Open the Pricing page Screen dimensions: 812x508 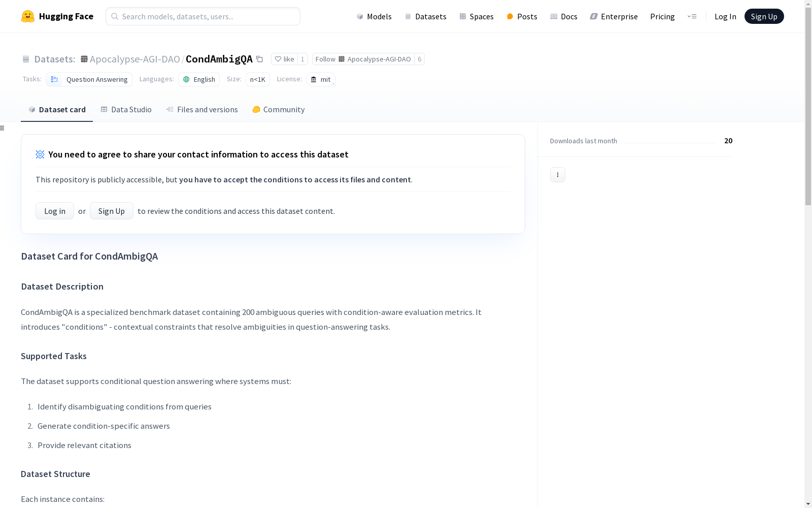662,16
